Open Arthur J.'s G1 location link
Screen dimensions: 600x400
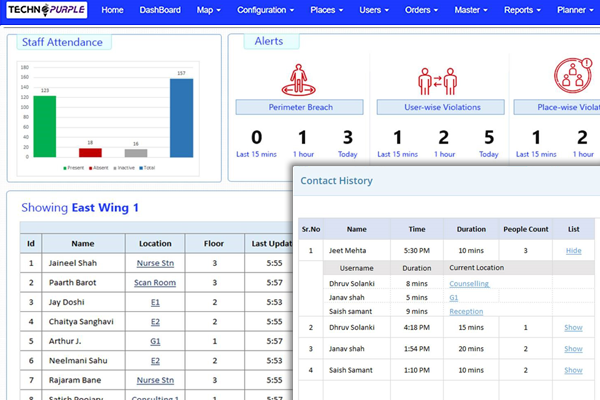[155, 341]
